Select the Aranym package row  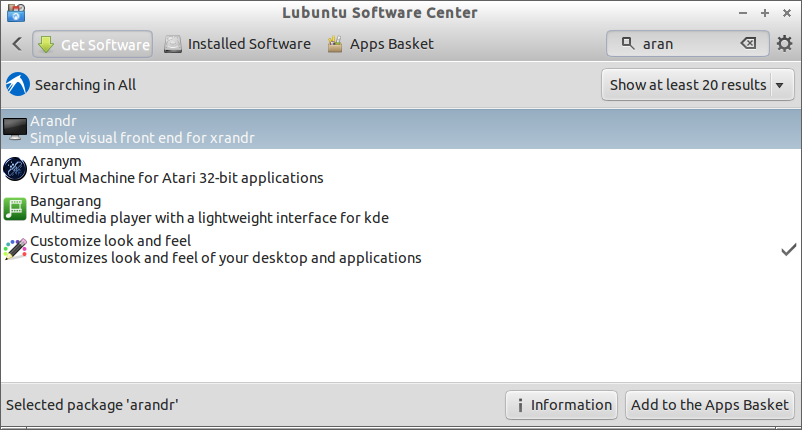[401, 169]
